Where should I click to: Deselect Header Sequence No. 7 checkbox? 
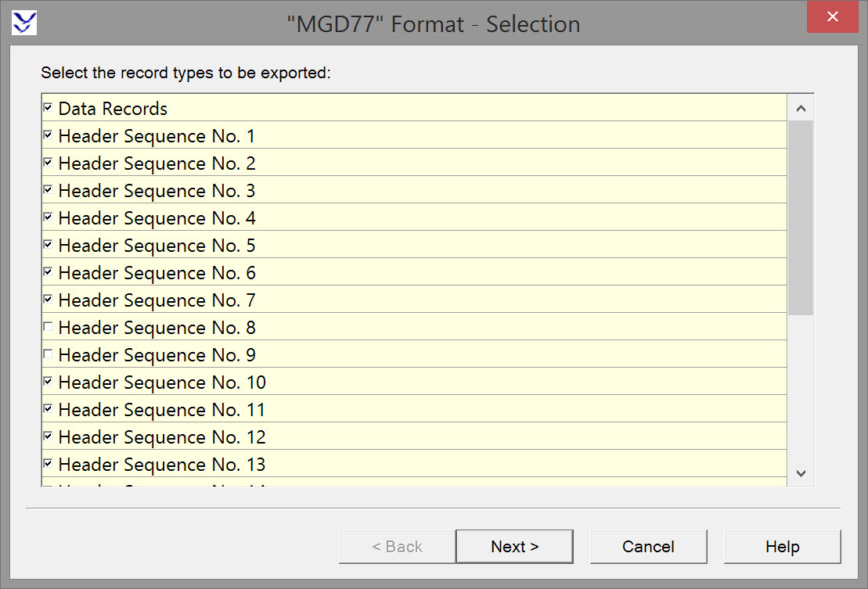49,299
